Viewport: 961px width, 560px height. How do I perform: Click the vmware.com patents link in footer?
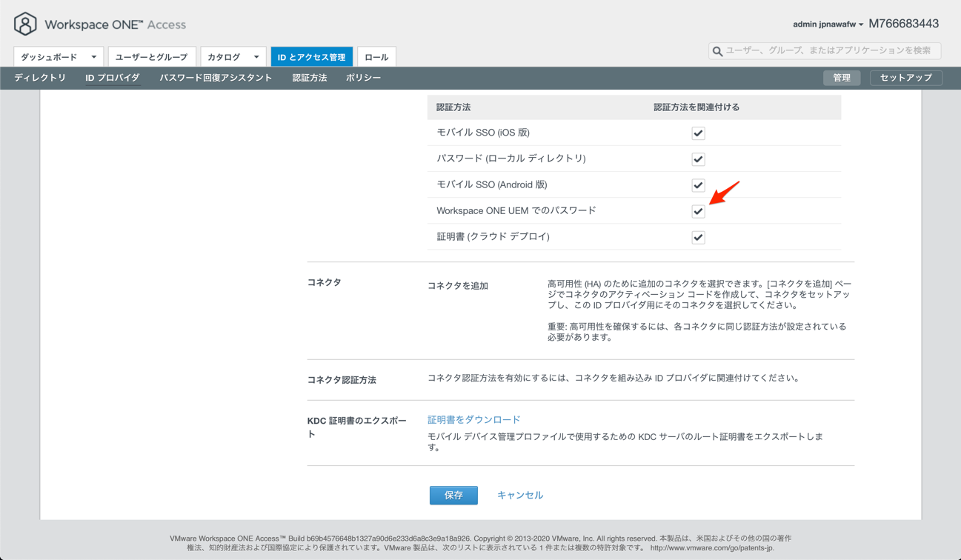click(712, 548)
